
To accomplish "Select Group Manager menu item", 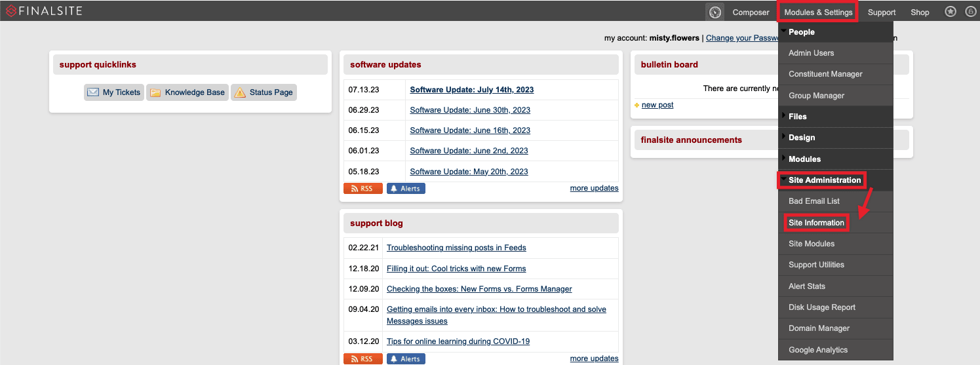I will tap(835, 96).
